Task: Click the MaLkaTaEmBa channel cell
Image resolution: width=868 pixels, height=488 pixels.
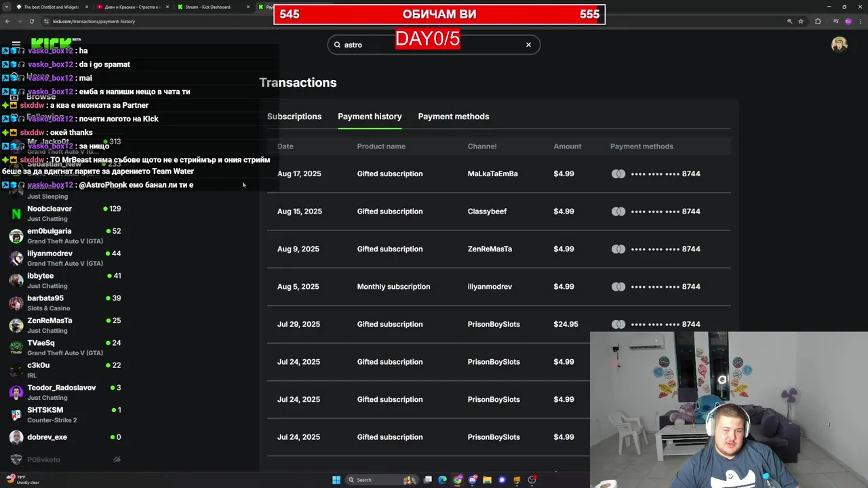Action: pyautogui.click(x=492, y=174)
